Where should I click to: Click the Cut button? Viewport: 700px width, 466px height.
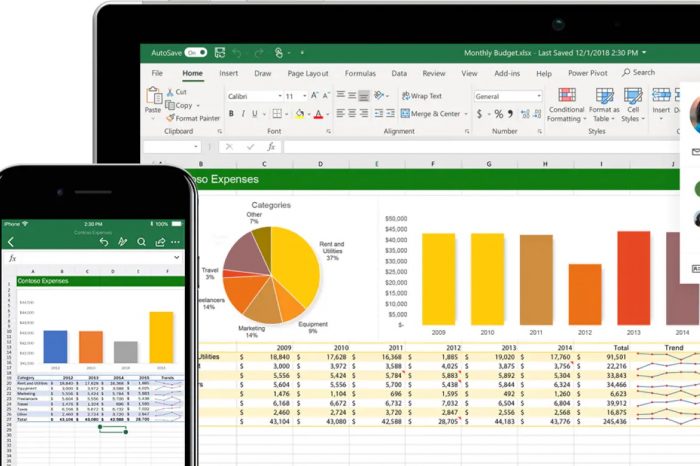[177, 92]
